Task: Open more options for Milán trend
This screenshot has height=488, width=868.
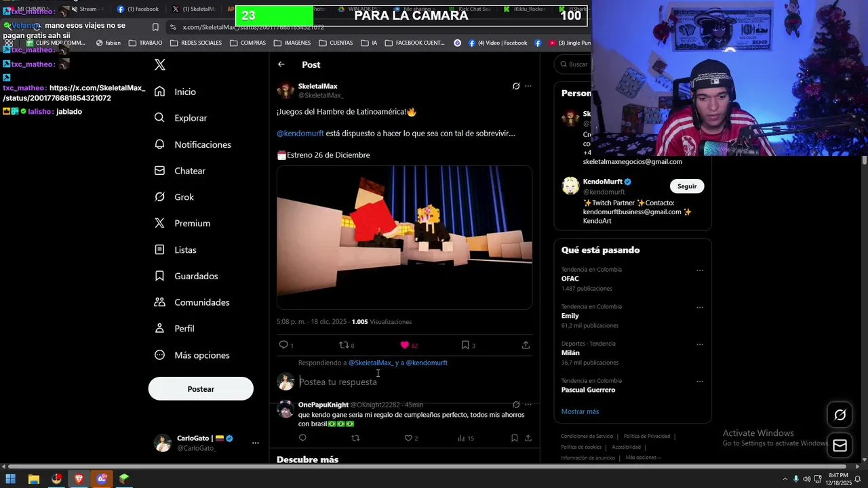Action: [x=700, y=345]
